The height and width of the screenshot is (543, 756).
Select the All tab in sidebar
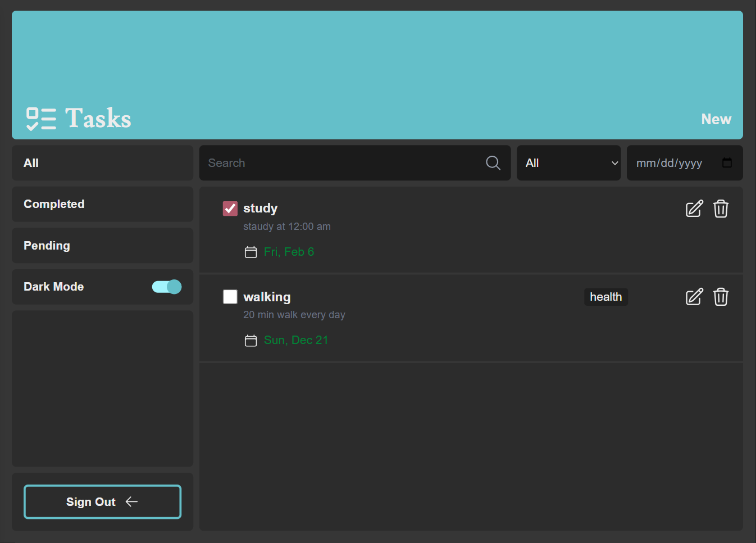[102, 163]
